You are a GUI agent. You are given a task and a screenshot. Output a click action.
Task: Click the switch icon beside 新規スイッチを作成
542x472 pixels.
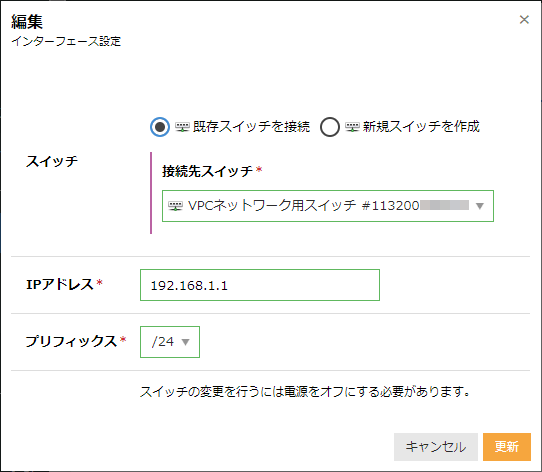click(x=352, y=127)
